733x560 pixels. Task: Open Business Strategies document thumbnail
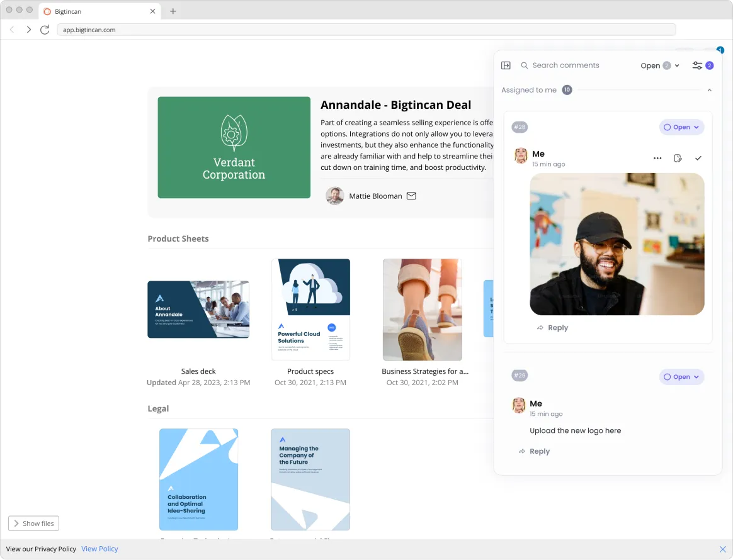coord(422,310)
